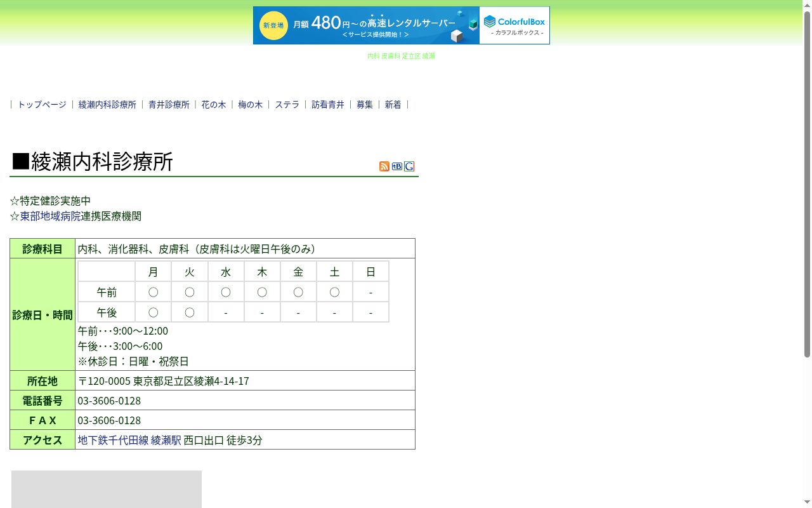Click the ■綾瀬内科診療所 page heading
The width and height of the screenshot is (812, 508).
92,162
